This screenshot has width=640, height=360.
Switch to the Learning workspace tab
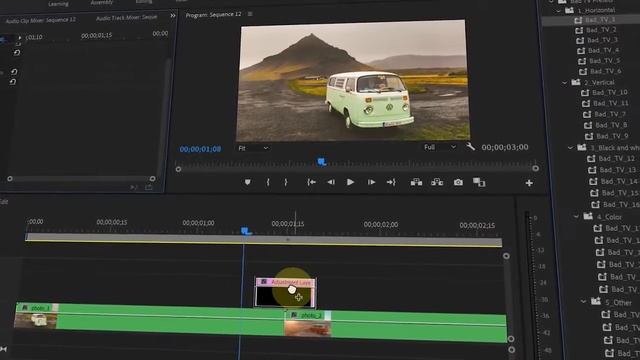[58, 4]
